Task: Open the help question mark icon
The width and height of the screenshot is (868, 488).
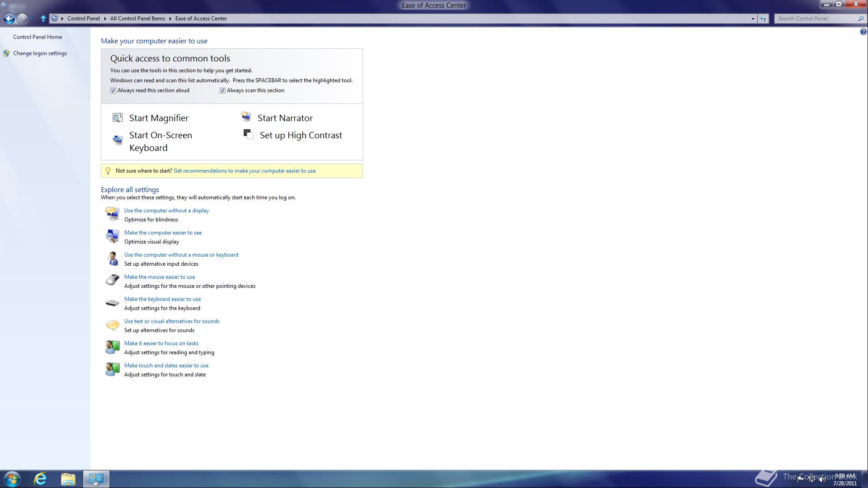Action: (863, 32)
